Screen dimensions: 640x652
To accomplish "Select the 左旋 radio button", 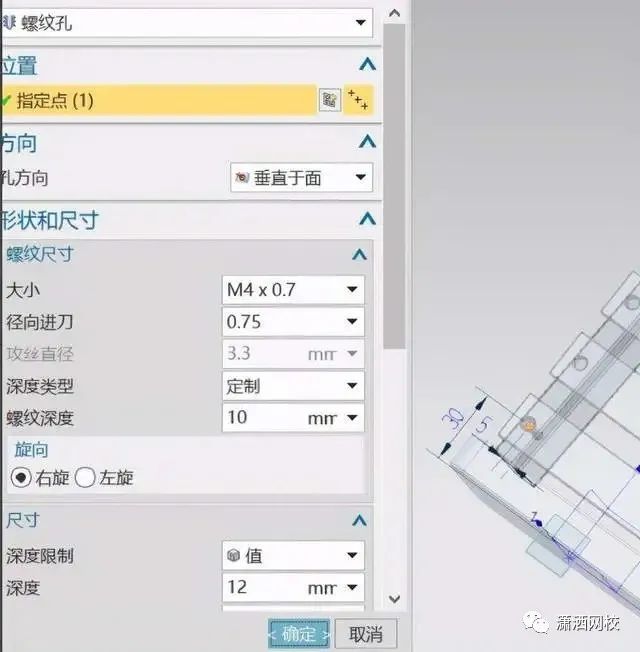I will point(85,478).
